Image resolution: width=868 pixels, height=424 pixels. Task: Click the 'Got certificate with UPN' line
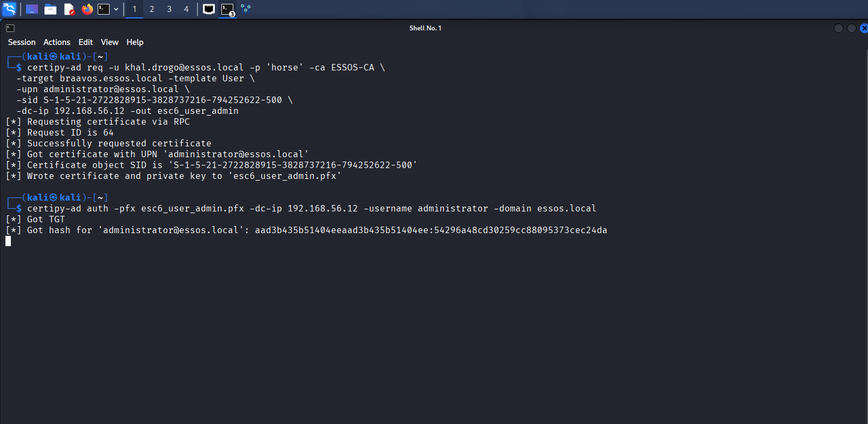pyautogui.click(x=157, y=155)
